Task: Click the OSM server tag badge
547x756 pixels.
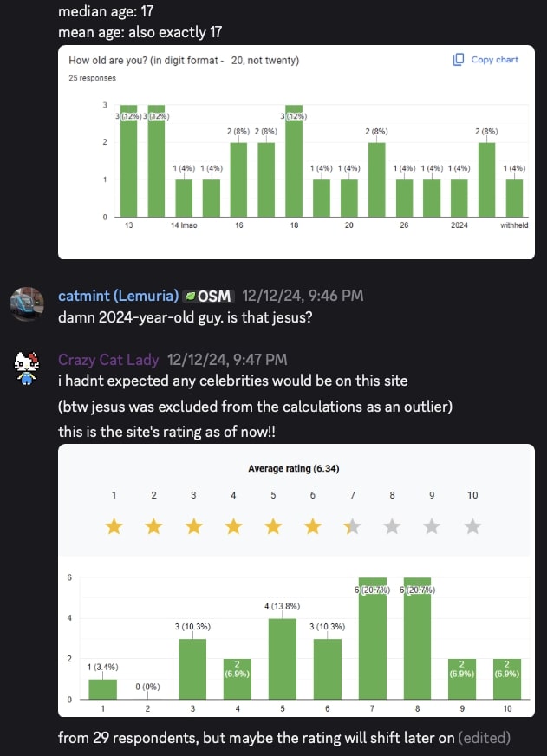Action: (208, 296)
